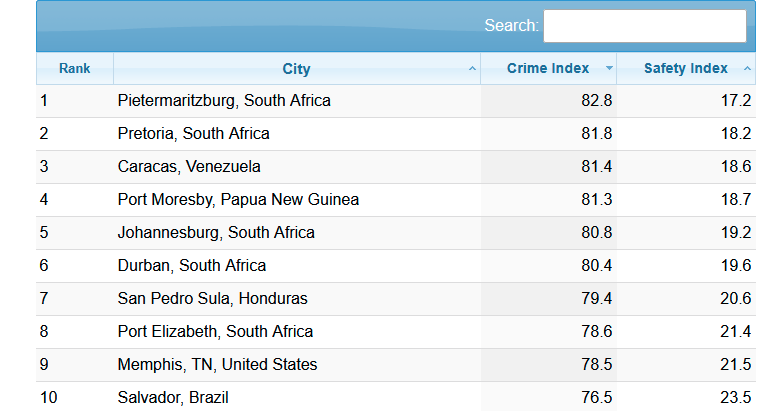Click Port Moresby, Papua New Guinea

click(238, 200)
